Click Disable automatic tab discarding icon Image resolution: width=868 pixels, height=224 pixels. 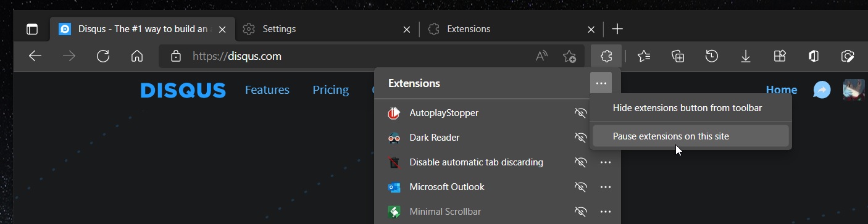(394, 162)
